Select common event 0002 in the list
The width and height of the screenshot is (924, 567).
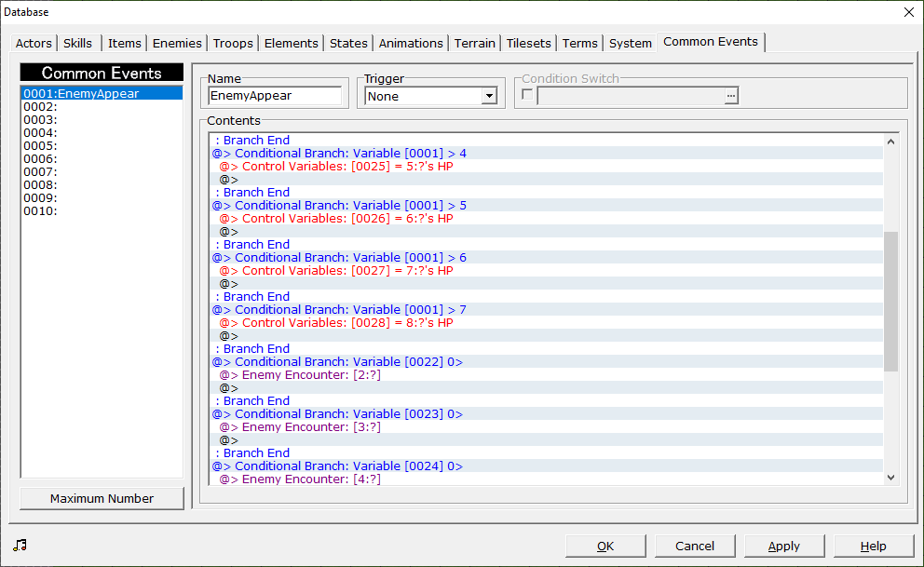[x=102, y=106]
